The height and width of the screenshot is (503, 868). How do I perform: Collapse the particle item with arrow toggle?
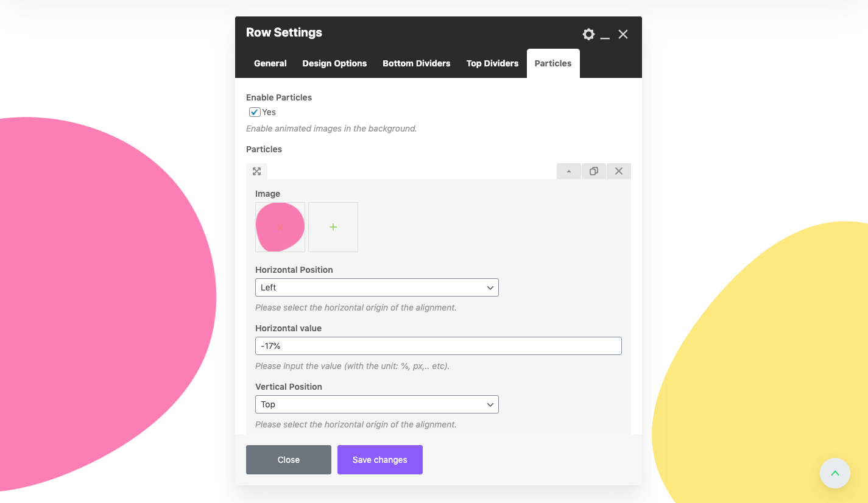coord(569,171)
